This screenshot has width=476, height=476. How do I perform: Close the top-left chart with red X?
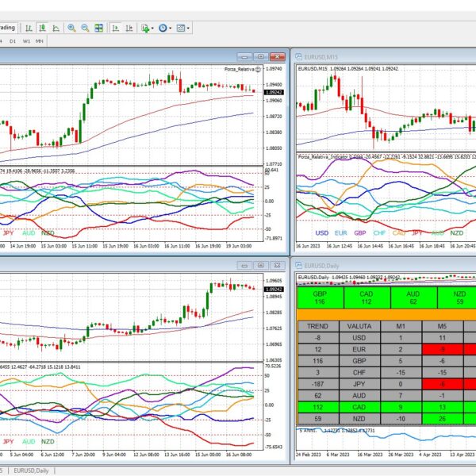pos(277,57)
